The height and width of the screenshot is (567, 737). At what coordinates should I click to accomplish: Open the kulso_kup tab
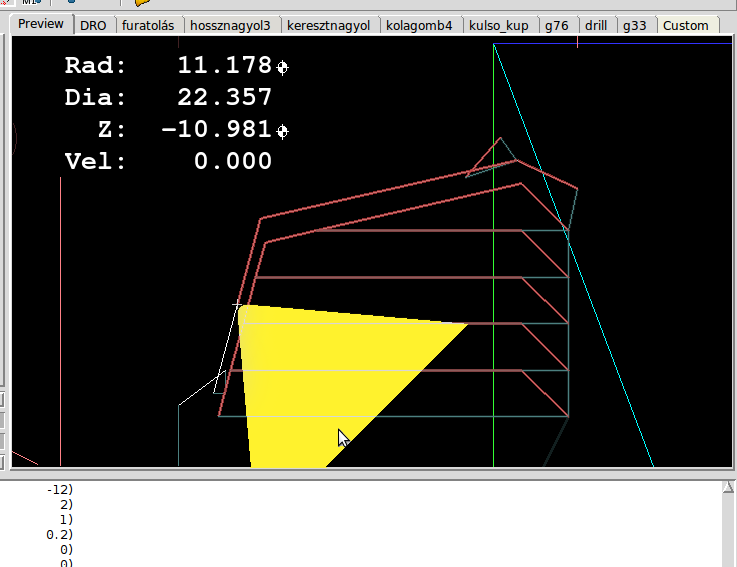coord(499,26)
